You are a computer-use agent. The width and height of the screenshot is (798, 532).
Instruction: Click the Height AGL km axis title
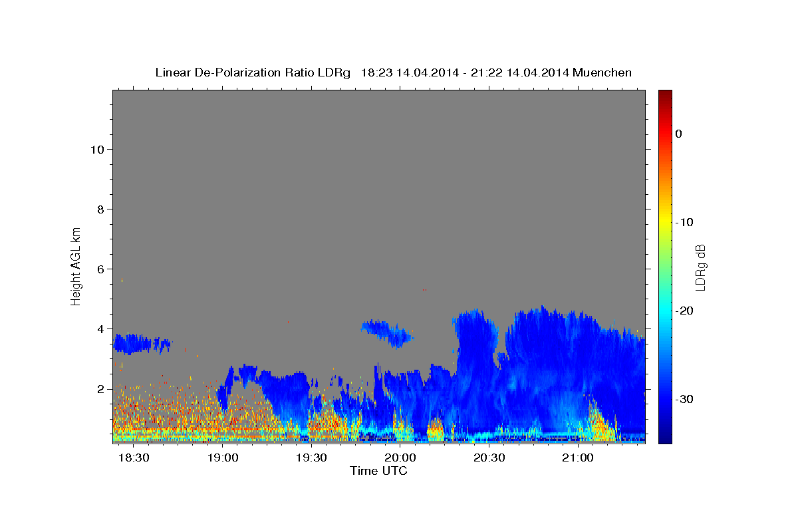pyautogui.click(x=76, y=265)
